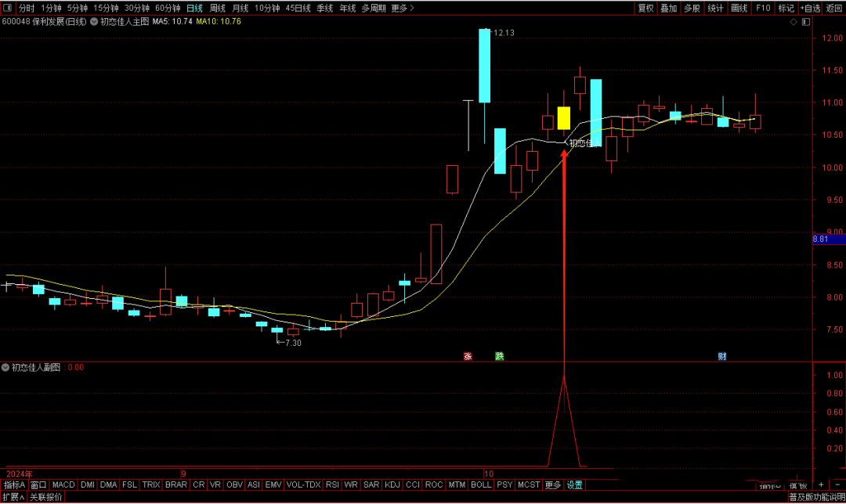Viewport: 846px width, 504px height.
Task: Click the diamond icon above the price axis
Action: coord(794,23)
